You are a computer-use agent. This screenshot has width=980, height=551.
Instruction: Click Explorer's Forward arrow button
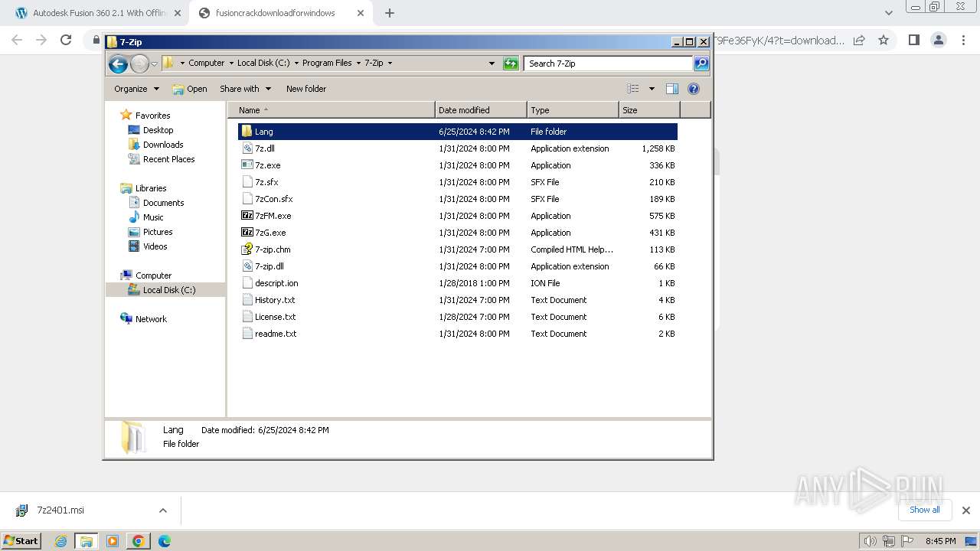click(139, 64)
